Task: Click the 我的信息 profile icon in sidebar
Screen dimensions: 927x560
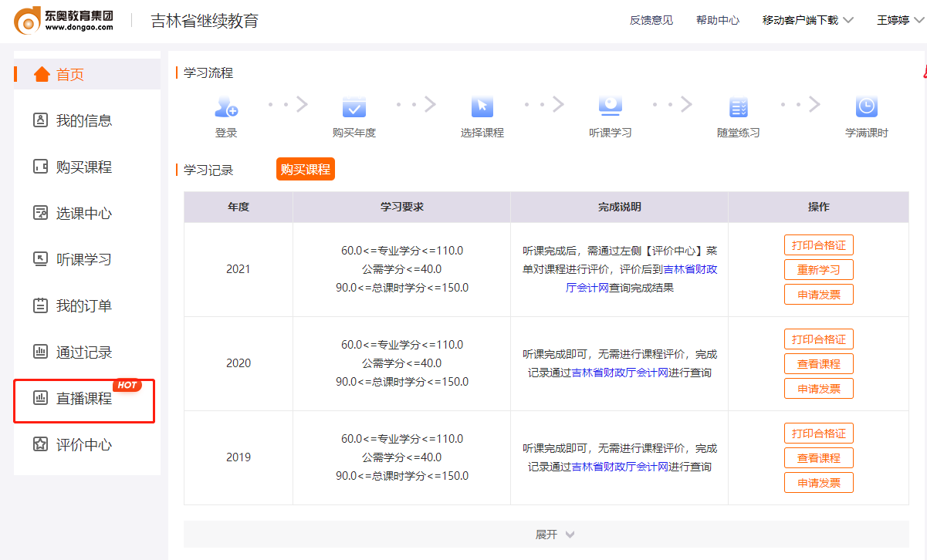Action: [x=40, y=120]
